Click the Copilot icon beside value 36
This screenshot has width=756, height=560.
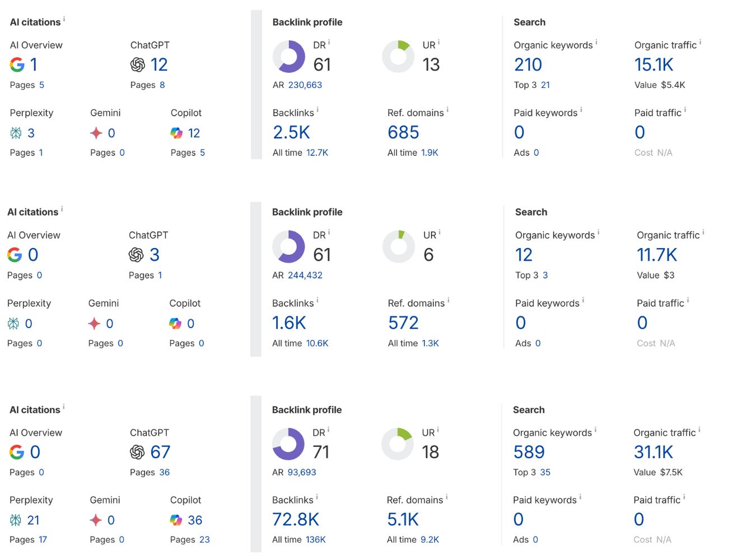click(x=176, y=520)
